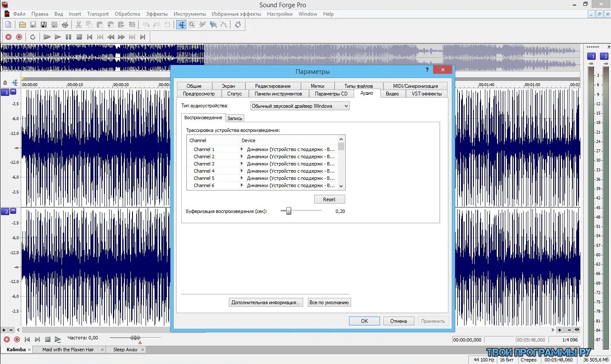
Task: Click the New file icon in toolbar
Action: point(8,25)
